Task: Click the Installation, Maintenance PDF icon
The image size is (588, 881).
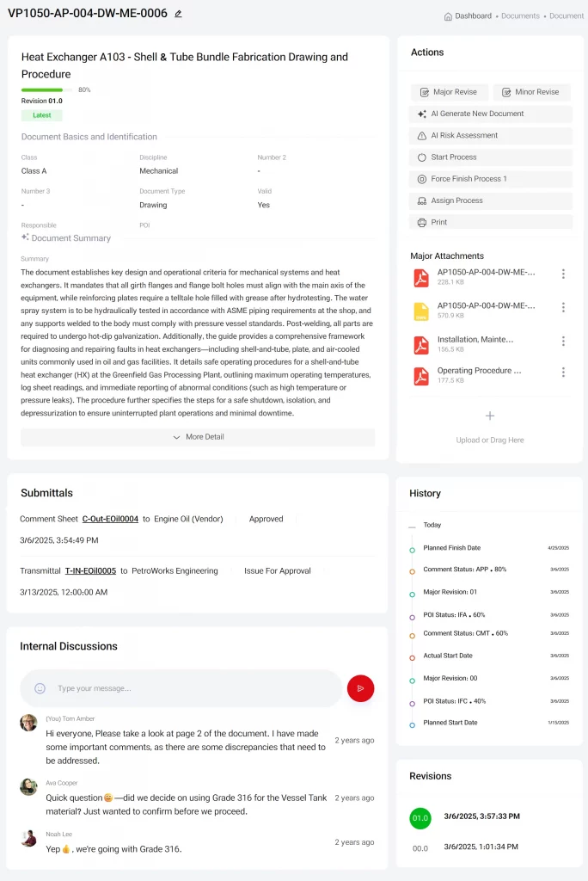Action: click(421, 344)
